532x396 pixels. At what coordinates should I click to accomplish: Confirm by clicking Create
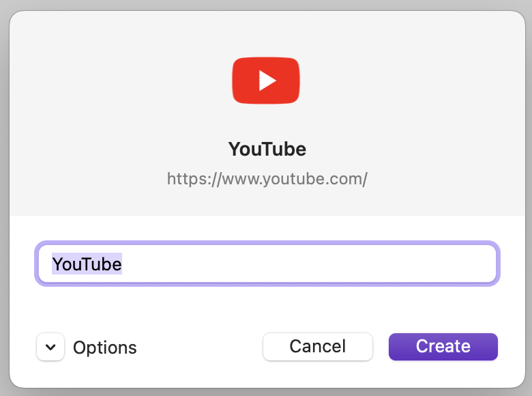pyautogui.click(x=443, y=346)
